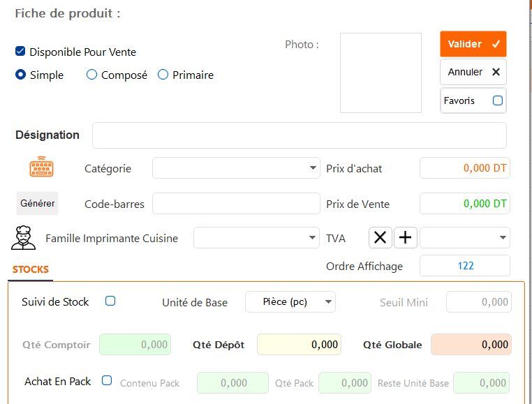Choose the Primaire radio option
Image resolution: width=532 pixels, height=404 pixels.
tap(163, 74)
